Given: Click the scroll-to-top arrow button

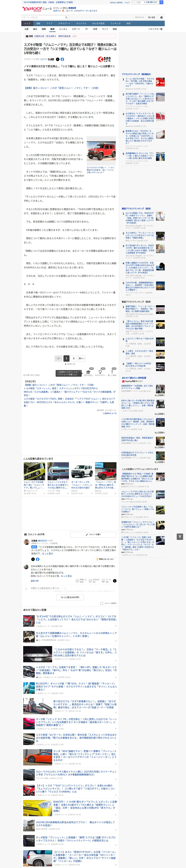Looking at the screenshot, I should tap(180, 536).
